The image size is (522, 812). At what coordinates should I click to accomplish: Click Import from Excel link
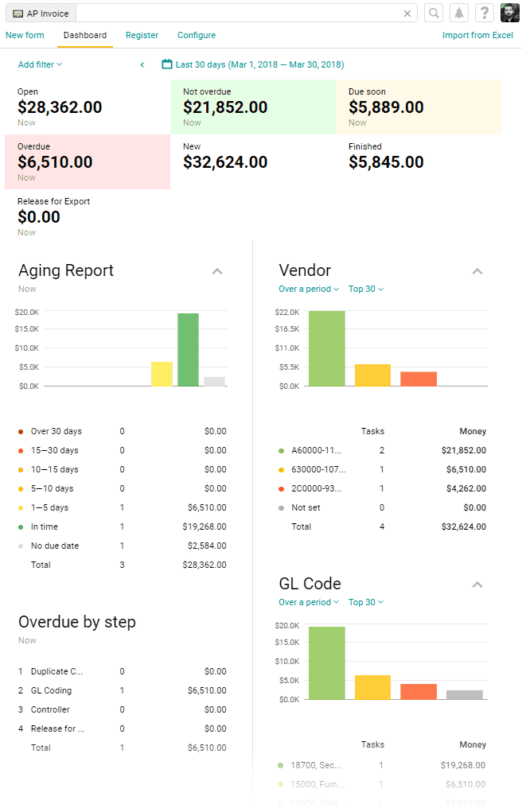pyautogui.click(x=477, y=35)
